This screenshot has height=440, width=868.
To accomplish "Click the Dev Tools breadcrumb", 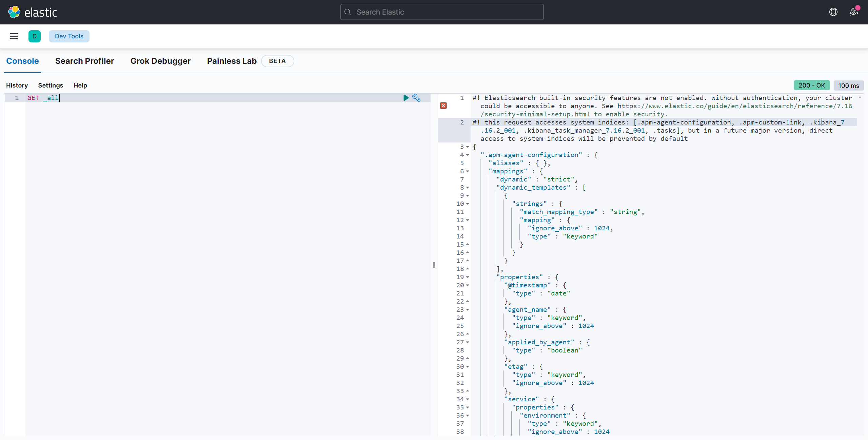I will coord(69,36).
